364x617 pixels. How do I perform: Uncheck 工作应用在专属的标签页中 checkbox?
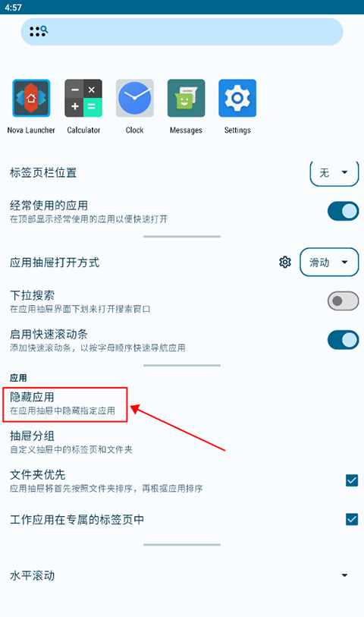click(x=352, y=519)
